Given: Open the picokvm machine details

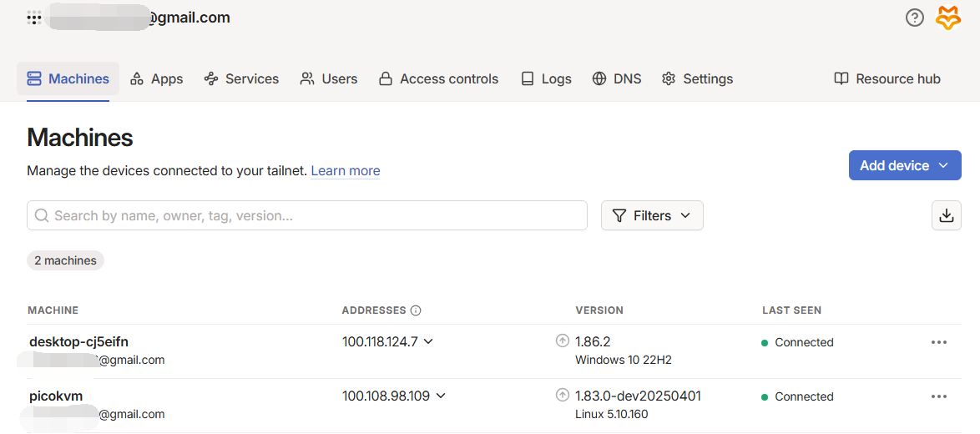Looking at the screenshot, I should click(x=56, y=396).
